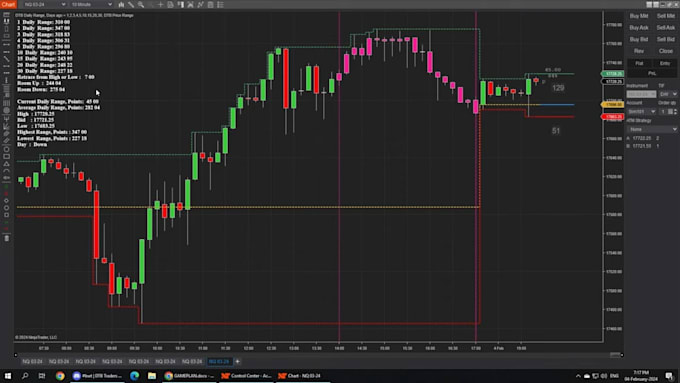The image size is (680, 383).
Task: Open Windows taskbar search
Action: tap(25, 376)
